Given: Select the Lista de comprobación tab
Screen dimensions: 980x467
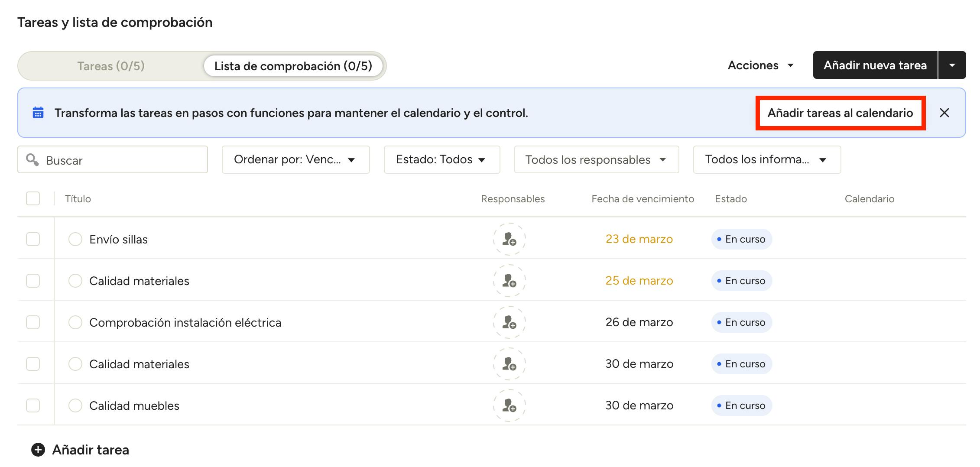Looking at the screenshot, I should coord(293,66).
